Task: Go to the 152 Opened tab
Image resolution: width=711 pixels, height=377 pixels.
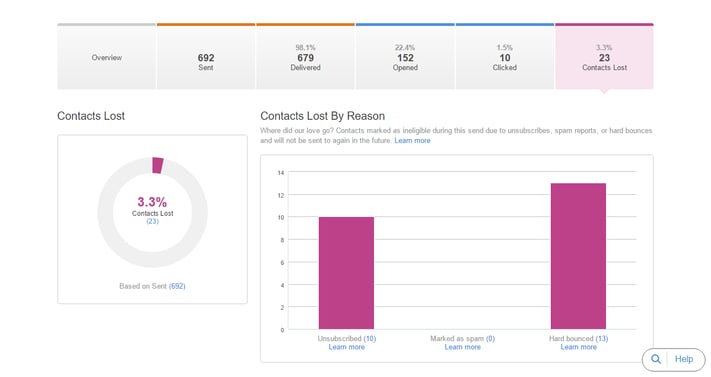Action: [405, 57]
